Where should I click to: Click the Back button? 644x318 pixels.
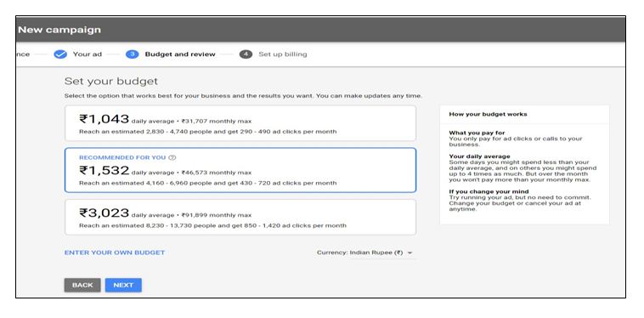(x=82, y=285)
